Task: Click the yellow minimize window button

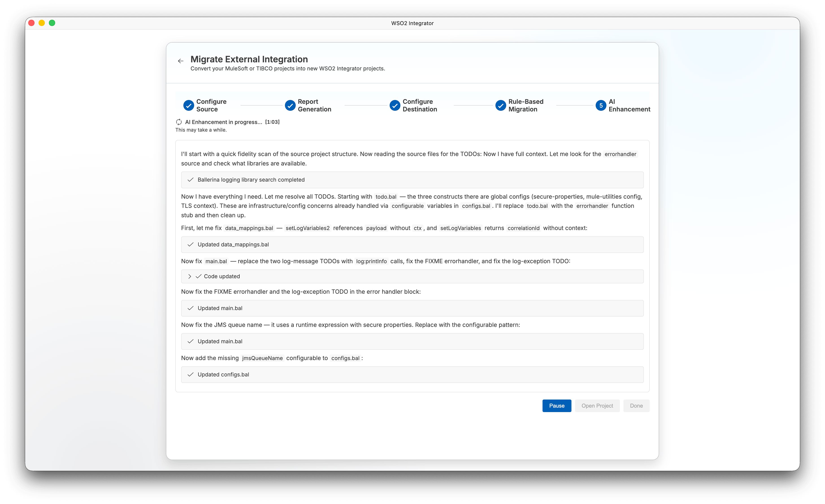Action: tap(42, 23)
